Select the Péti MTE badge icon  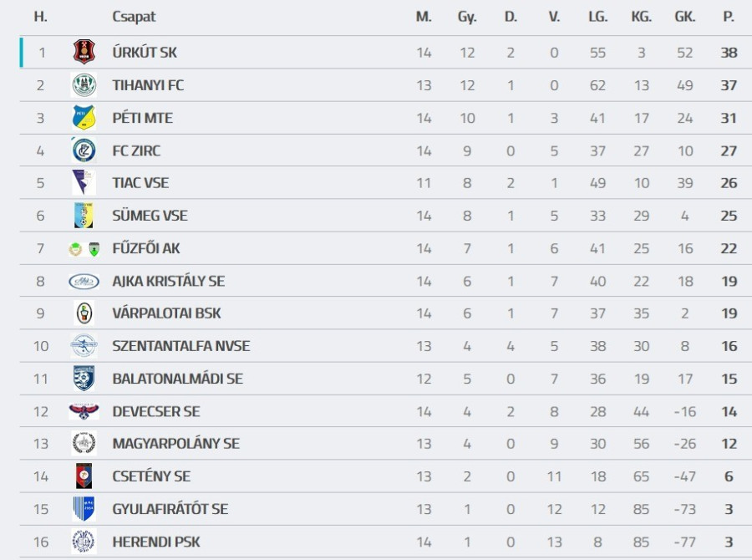(x=84, y=118)
